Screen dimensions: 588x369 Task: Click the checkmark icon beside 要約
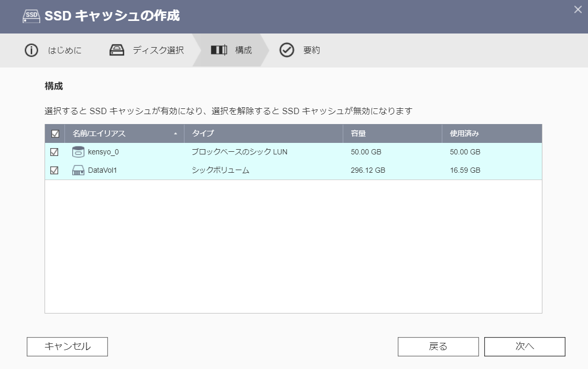[x=287, y=50]
